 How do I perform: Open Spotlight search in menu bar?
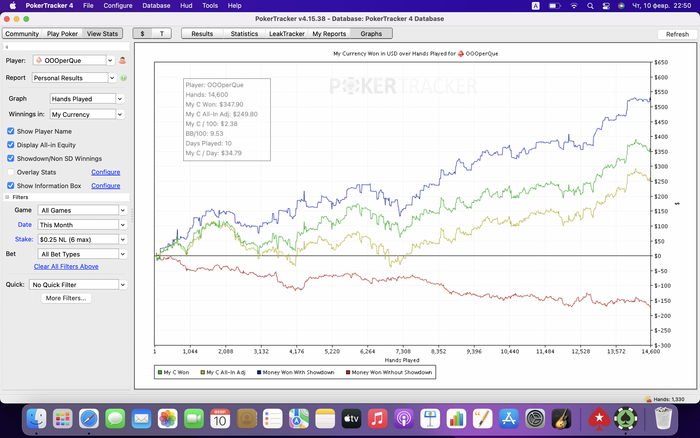590,6
